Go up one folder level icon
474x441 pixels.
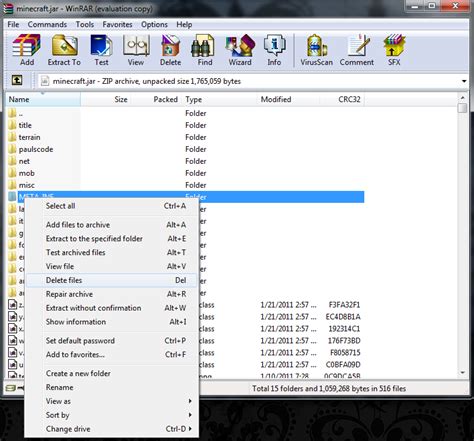[17, 80]
